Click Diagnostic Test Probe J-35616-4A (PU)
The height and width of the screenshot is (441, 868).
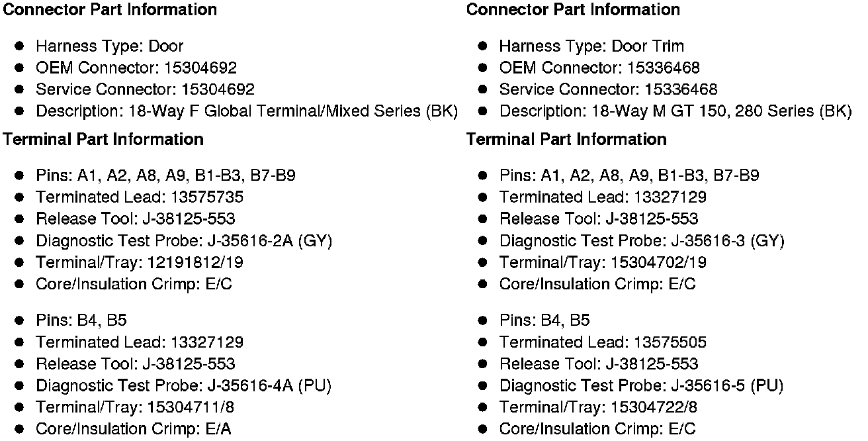(183, 385)
